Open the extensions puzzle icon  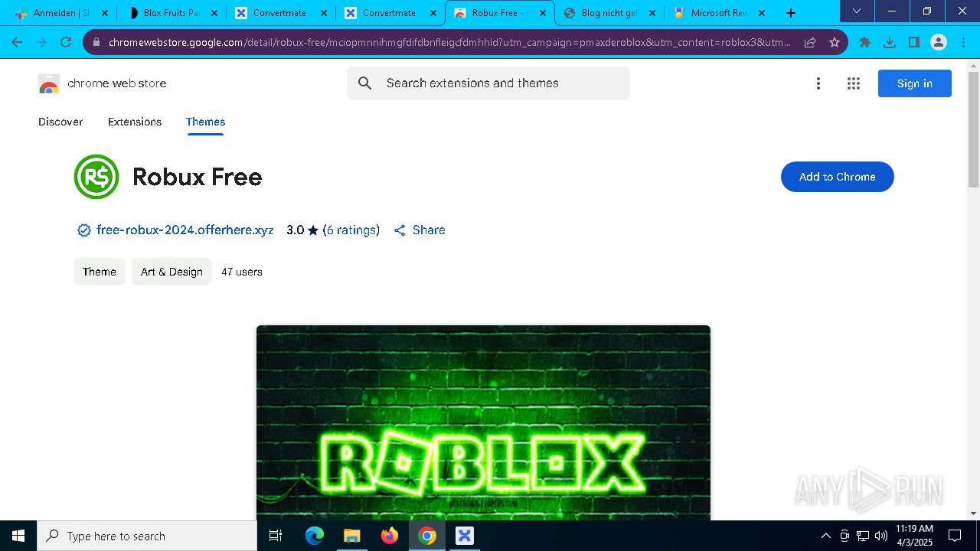click(x=865, y=42)
